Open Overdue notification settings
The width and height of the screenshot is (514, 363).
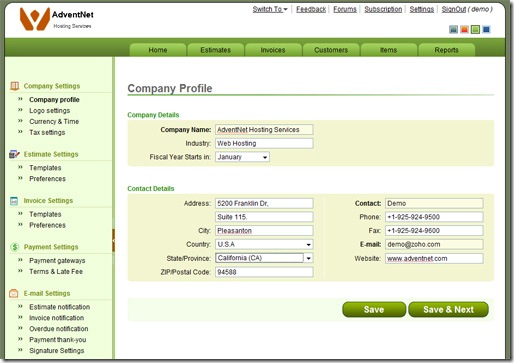(59, 329)
